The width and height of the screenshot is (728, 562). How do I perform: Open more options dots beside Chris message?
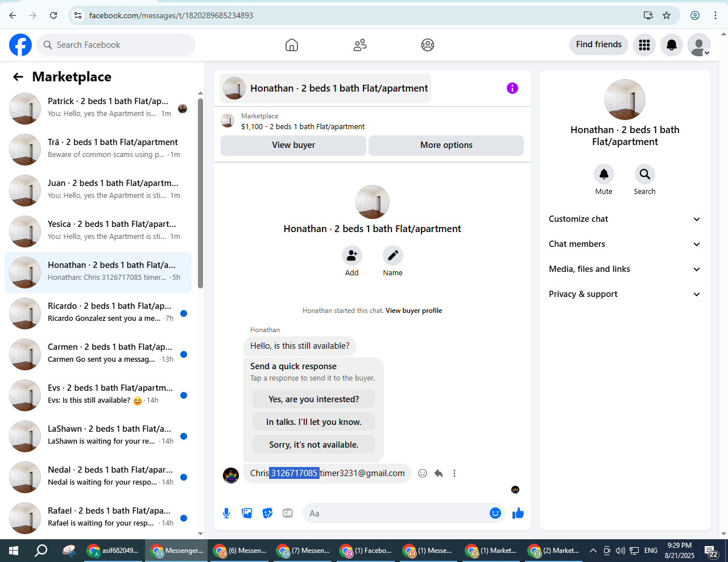[x=454, y=473]
